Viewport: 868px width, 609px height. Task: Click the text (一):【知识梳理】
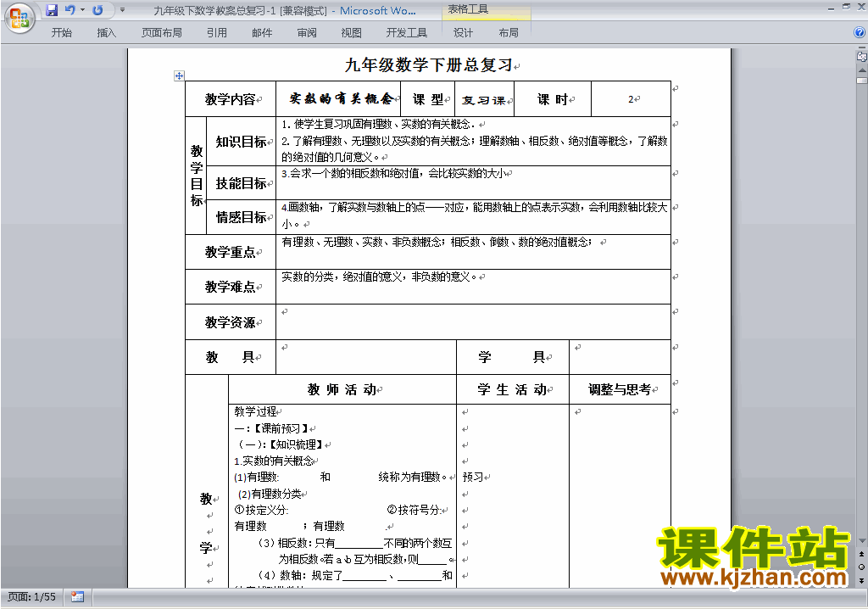(280, 444)
